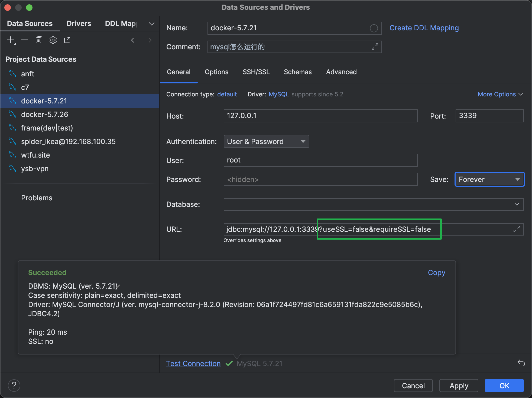
Task: Open the Drivers tab
Action: point(79,24)
